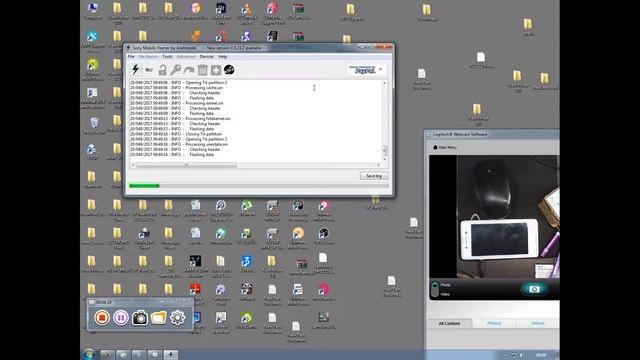The height and width of the screenshot is (360, 640).
Task: Select the Computer icon on desktop
Action: 93,11
